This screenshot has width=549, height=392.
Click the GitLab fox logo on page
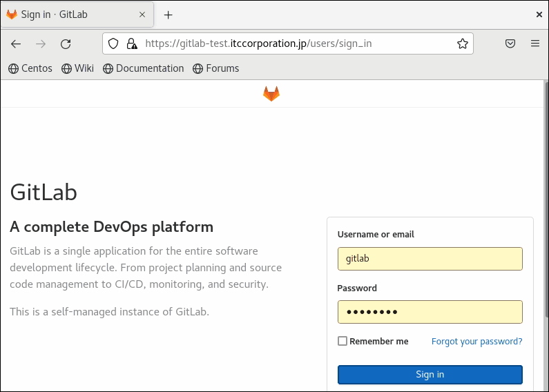point(271,94)
